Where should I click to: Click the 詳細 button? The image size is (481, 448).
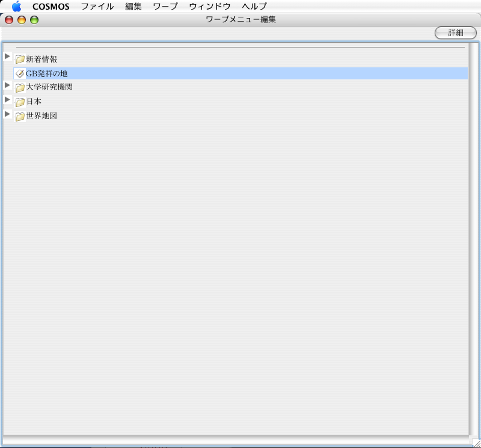coord(456,33)
